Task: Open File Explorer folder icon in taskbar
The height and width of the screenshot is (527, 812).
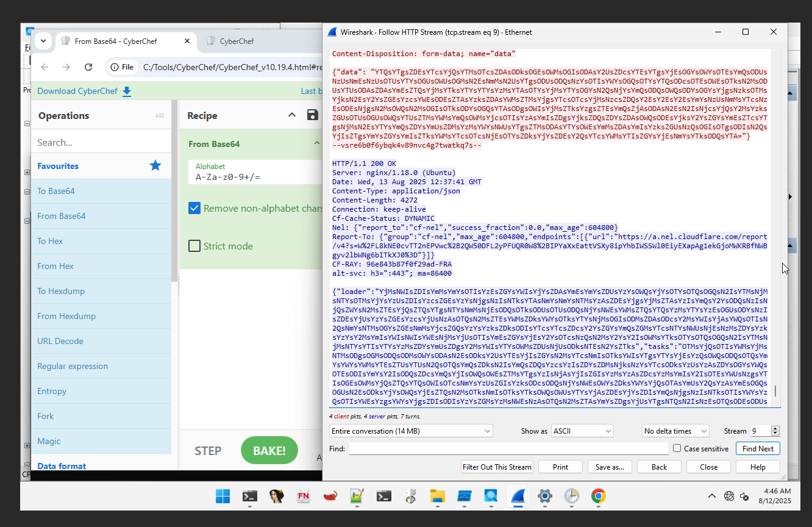Action: pyautogui.click(x=437, y=496)
